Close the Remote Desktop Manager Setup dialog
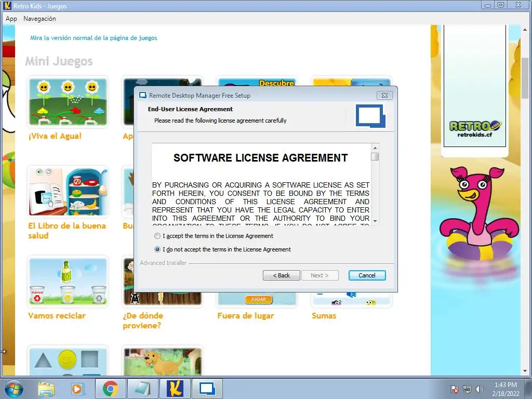The image size is (532, 399). 384,96
